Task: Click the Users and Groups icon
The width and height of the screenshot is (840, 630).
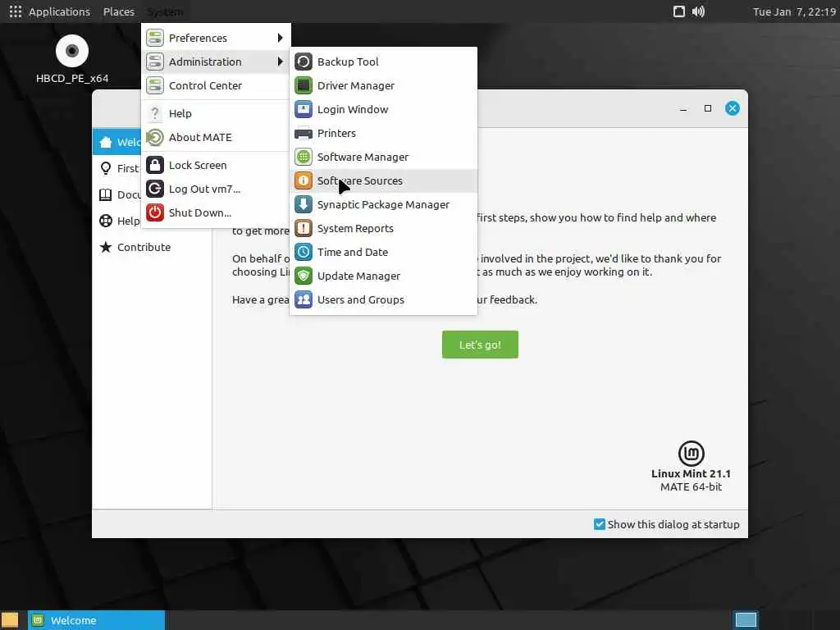Action: coord(304,299)
